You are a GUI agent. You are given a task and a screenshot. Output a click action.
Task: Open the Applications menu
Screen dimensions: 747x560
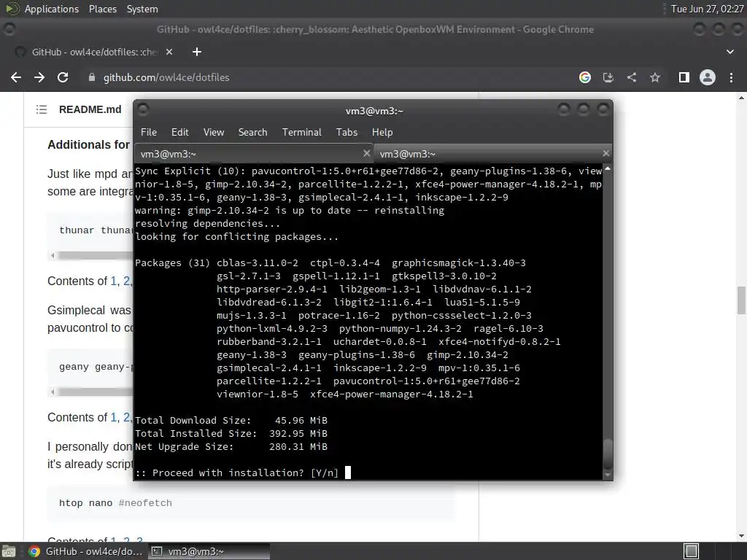coord(52,9)
